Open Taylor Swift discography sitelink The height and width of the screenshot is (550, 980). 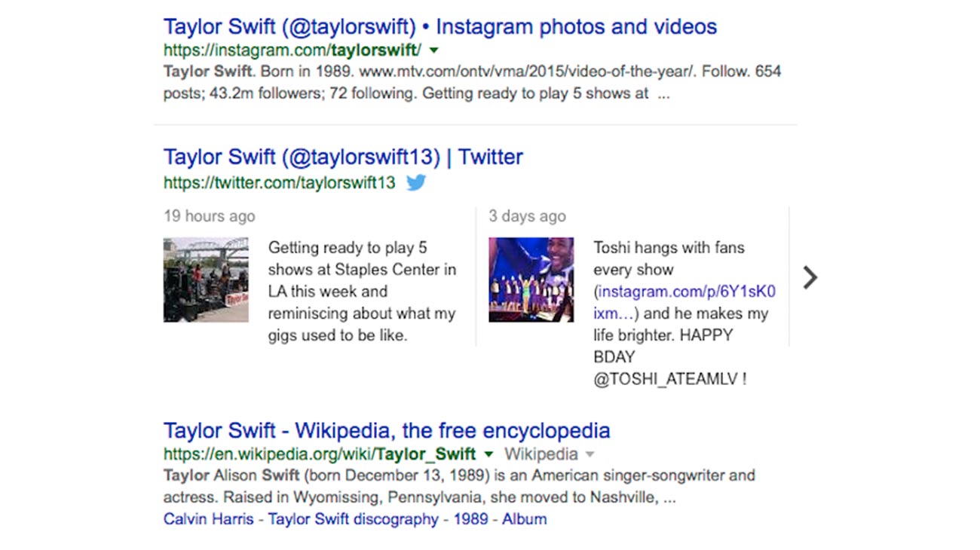pos(353,519)
